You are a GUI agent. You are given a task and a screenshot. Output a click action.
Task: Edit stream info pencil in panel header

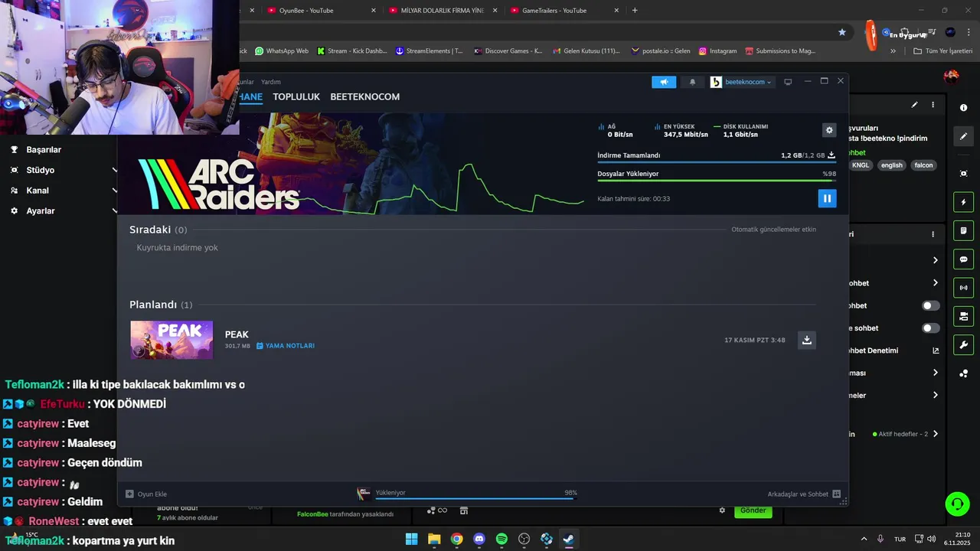click(914, 105)
